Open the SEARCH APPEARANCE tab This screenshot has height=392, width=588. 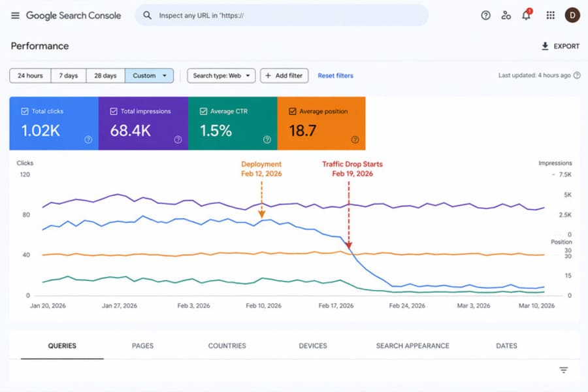(412, 346)
